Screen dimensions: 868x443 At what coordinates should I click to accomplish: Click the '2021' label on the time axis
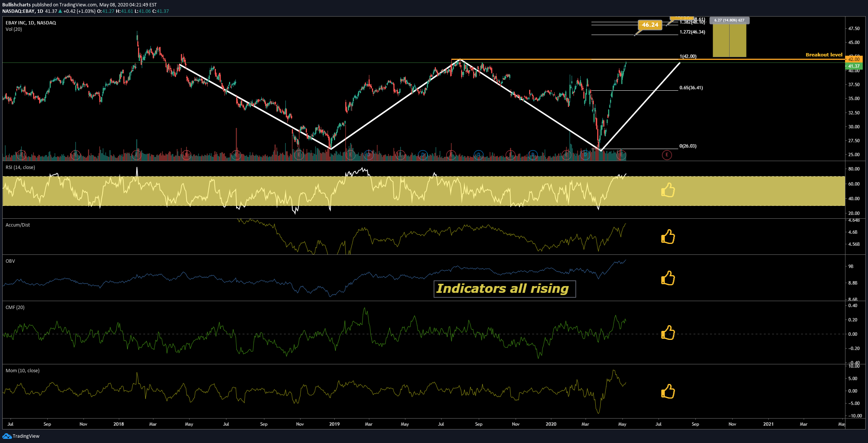coord(768,424)
